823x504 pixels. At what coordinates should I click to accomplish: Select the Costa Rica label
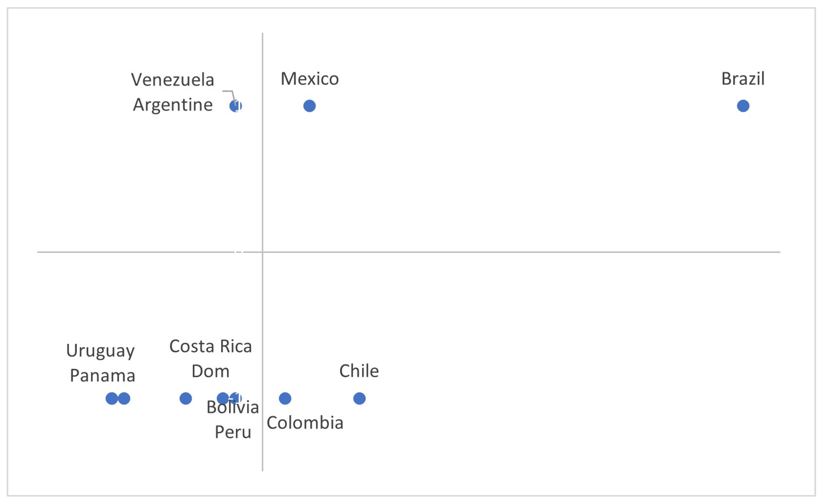pos(211,346)
